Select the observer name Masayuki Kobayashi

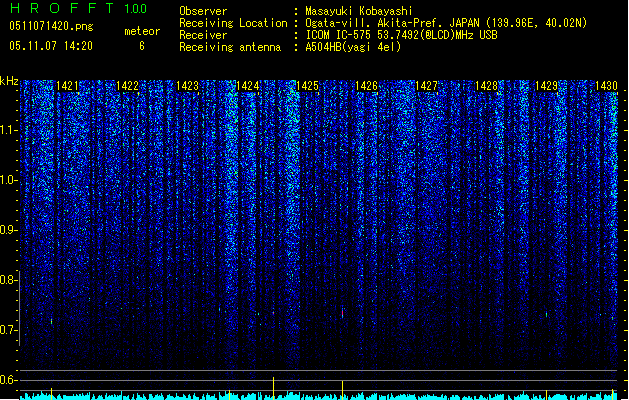click(x=359, y=11)
